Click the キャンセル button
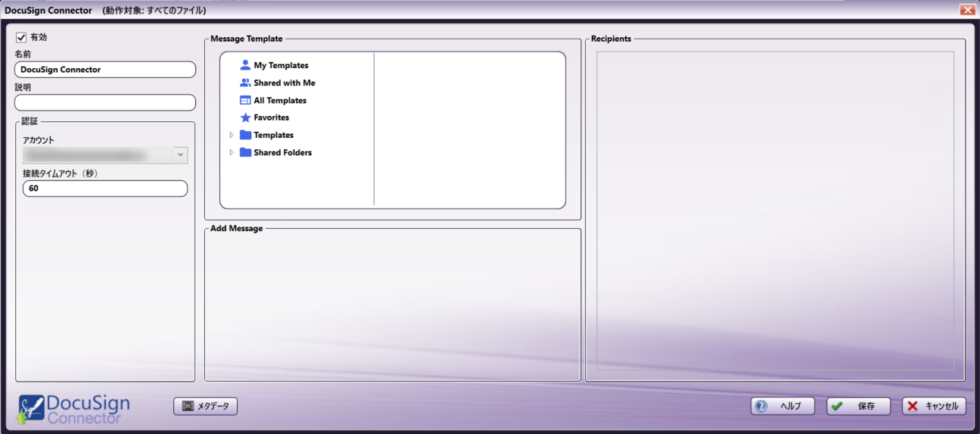 [x=934, y=406]
